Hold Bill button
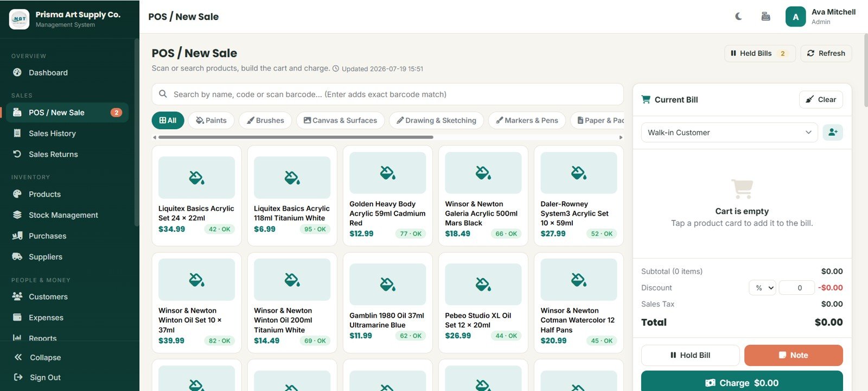The image size is (868, 391). pos(690,355)
